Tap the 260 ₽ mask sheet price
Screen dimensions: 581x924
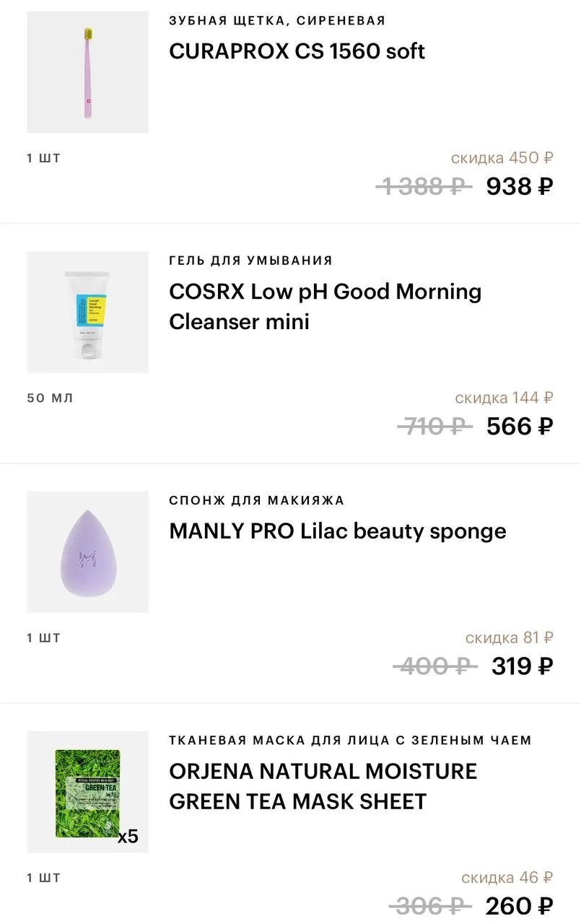click(519, 905)
